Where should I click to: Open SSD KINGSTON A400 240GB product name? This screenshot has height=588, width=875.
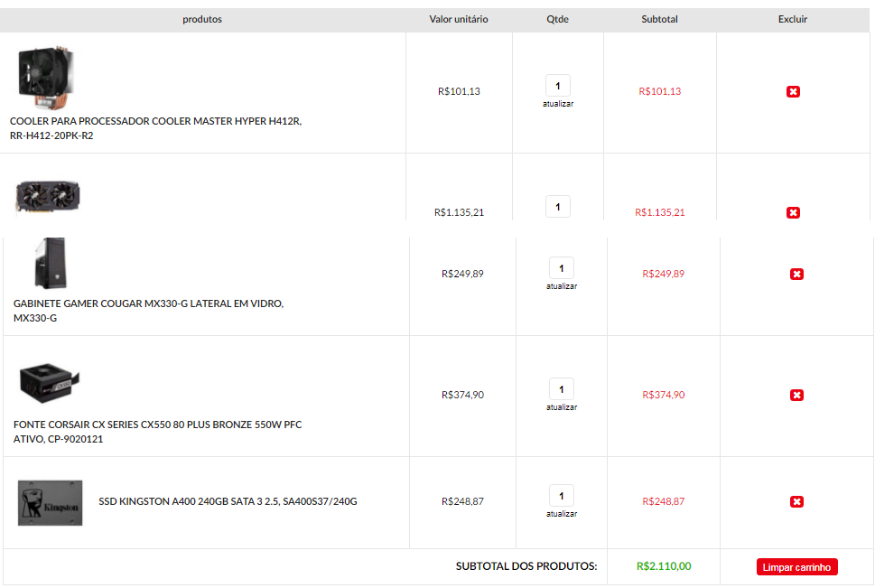tap(228, 502)
